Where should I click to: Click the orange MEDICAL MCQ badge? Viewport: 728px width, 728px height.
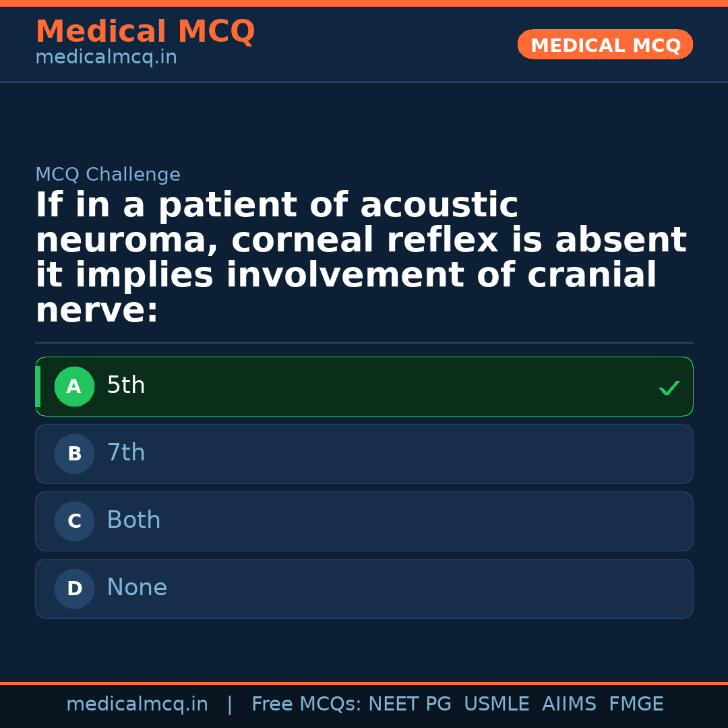click(605, 44)
